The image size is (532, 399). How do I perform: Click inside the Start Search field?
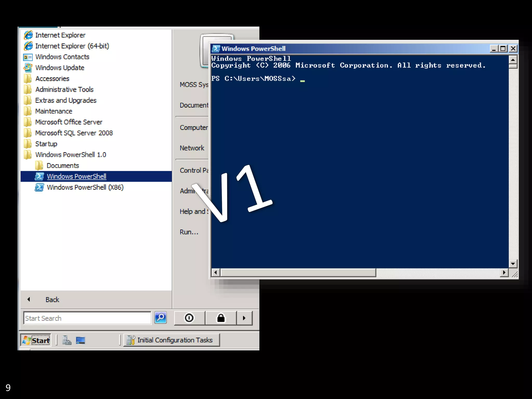87,318
